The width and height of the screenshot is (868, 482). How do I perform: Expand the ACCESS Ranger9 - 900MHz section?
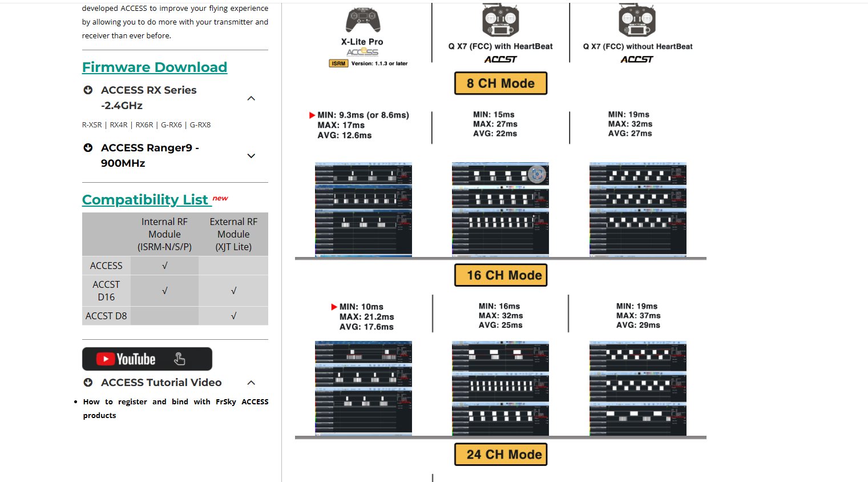tap(251, 156)
